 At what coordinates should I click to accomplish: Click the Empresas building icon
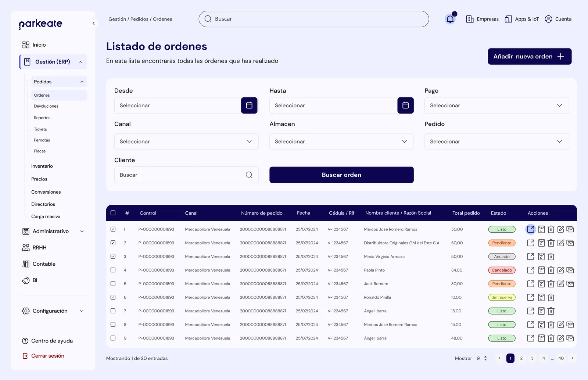(x=470, y=19)
